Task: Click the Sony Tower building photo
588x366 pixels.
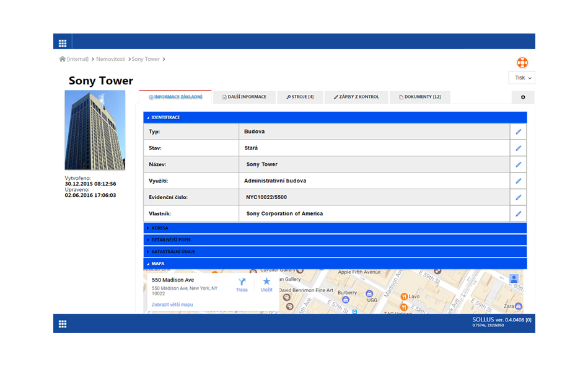Action: [95, 130]
